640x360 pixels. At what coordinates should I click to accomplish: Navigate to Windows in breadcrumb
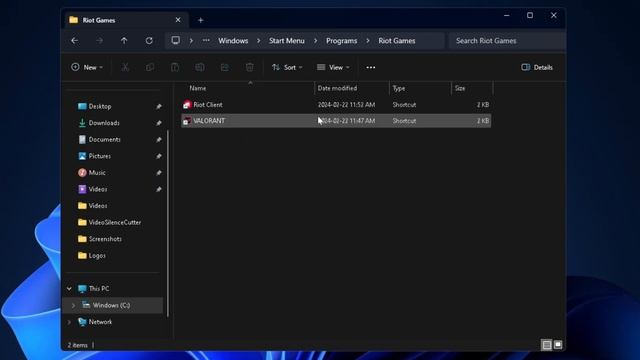(233, 41)
